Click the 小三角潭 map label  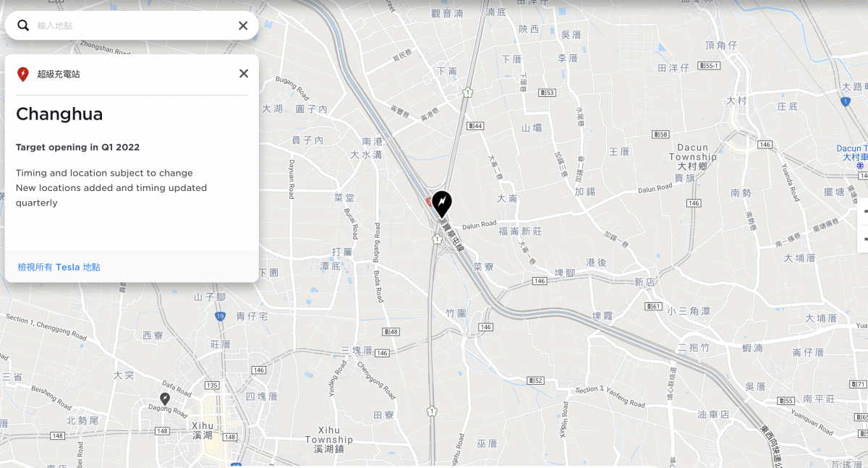(x=688, y=311)
